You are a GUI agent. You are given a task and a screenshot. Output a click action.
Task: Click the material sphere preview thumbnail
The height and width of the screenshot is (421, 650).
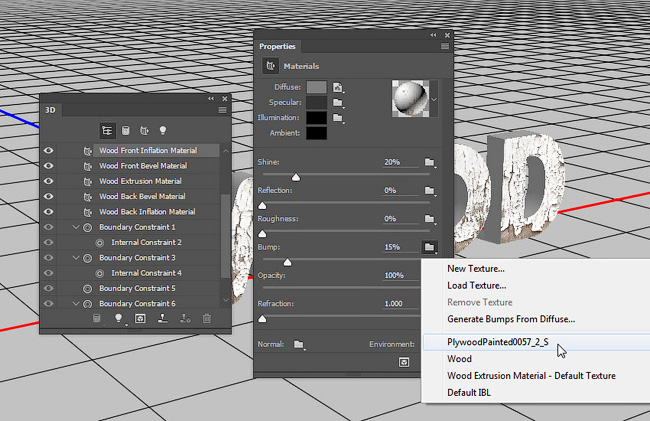pyautogui.click(x=410, y=99)
